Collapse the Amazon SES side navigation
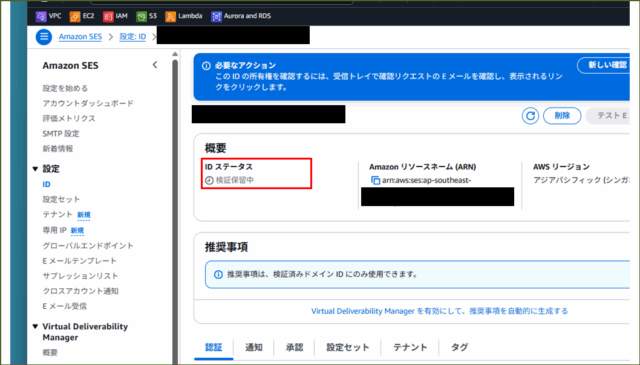 click(155, 65)
